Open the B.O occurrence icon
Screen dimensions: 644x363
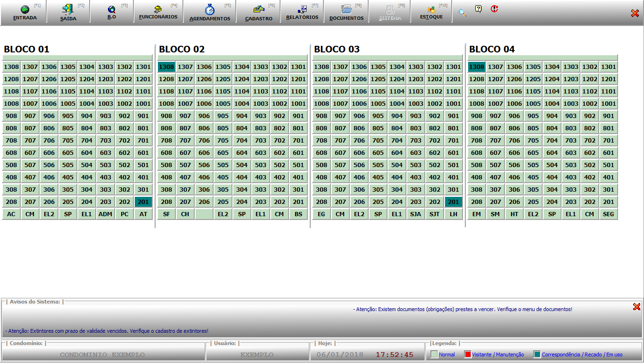click(111, 10)
